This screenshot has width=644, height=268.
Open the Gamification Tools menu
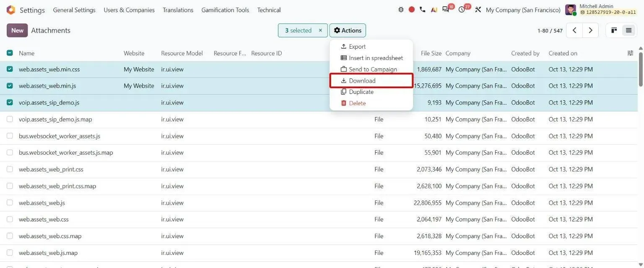click(x=225, y=10)
